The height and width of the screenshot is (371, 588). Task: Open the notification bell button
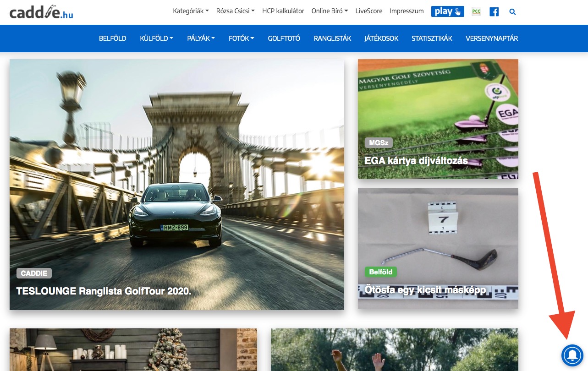pos(572,355)
